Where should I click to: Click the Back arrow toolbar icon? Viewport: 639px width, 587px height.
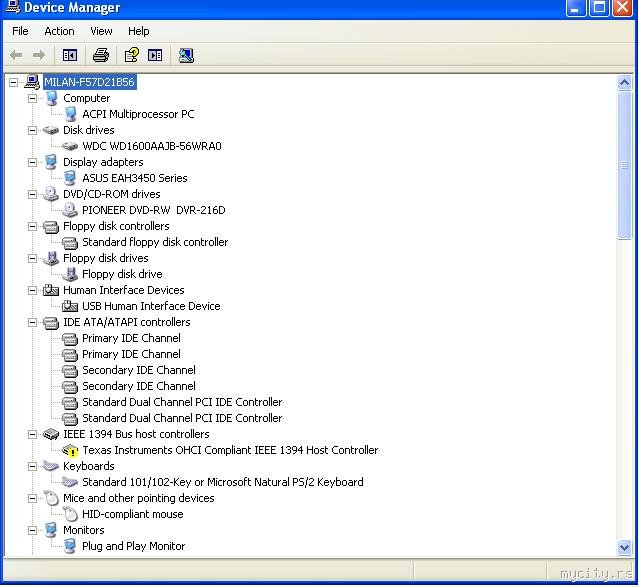point(16,55)
